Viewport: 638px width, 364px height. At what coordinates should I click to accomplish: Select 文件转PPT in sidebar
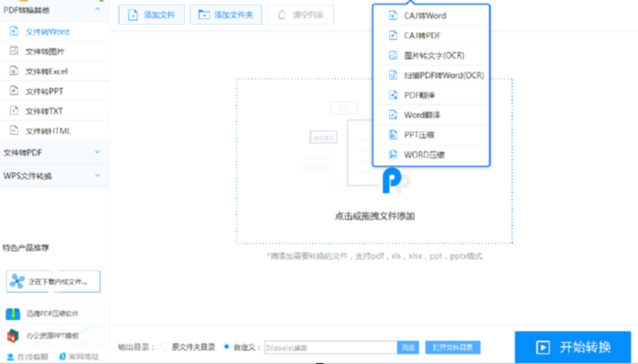click(55, 91)
